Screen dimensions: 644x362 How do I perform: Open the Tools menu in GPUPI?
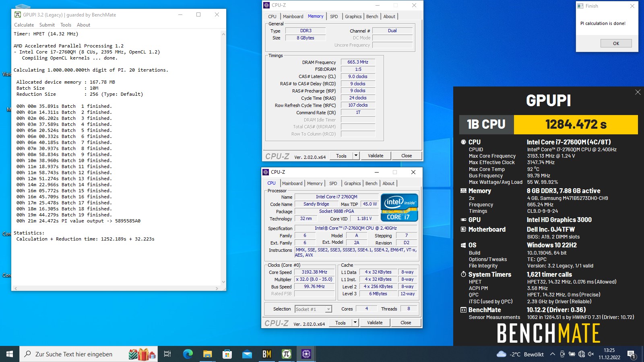66,25
